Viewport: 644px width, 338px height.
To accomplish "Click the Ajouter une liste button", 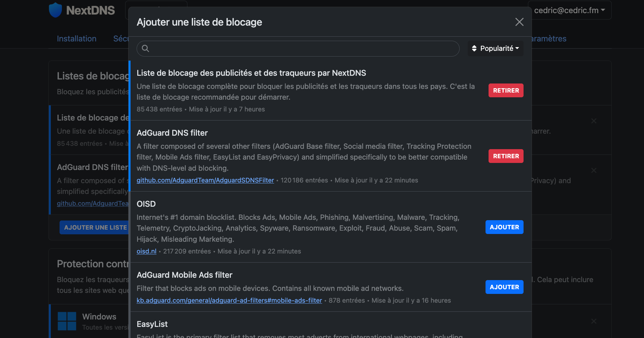I will [x=95, y=228].
